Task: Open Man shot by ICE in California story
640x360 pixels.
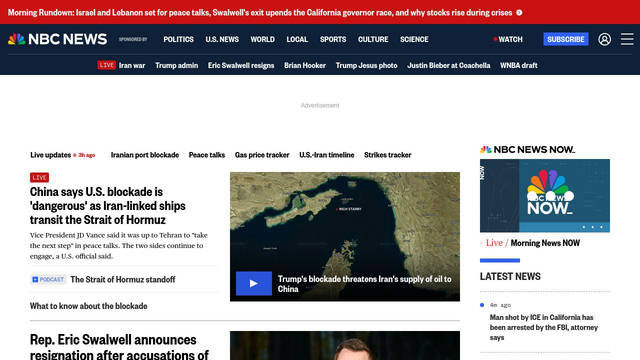Action: coord(544,327)
